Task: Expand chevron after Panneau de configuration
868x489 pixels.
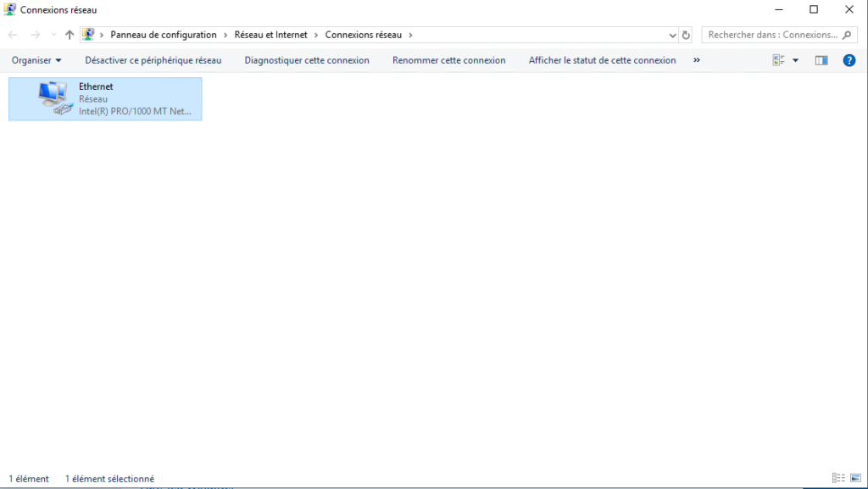Action: click(x=225, y=35)
